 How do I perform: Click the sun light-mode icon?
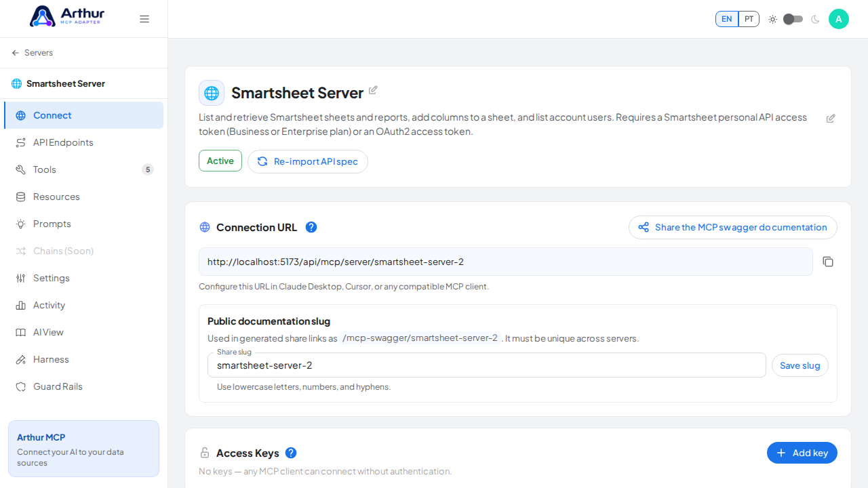(772, 19)
